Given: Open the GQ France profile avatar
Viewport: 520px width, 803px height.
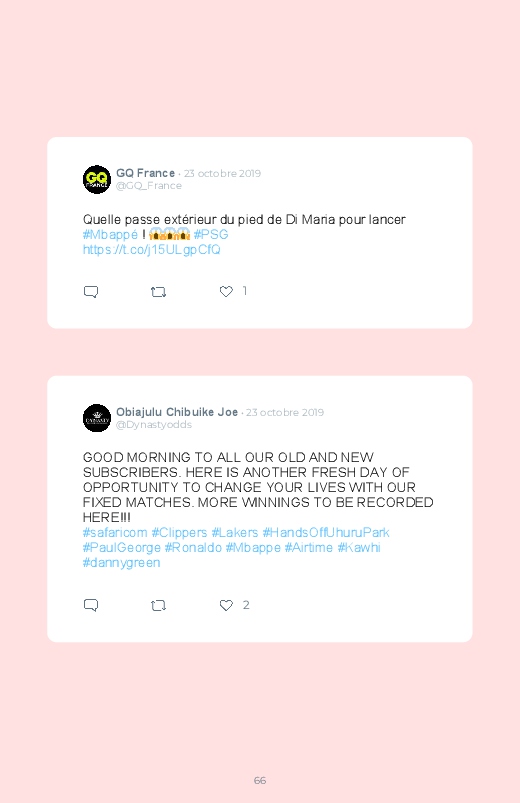Looking at the screenshot, I should 97,179.
